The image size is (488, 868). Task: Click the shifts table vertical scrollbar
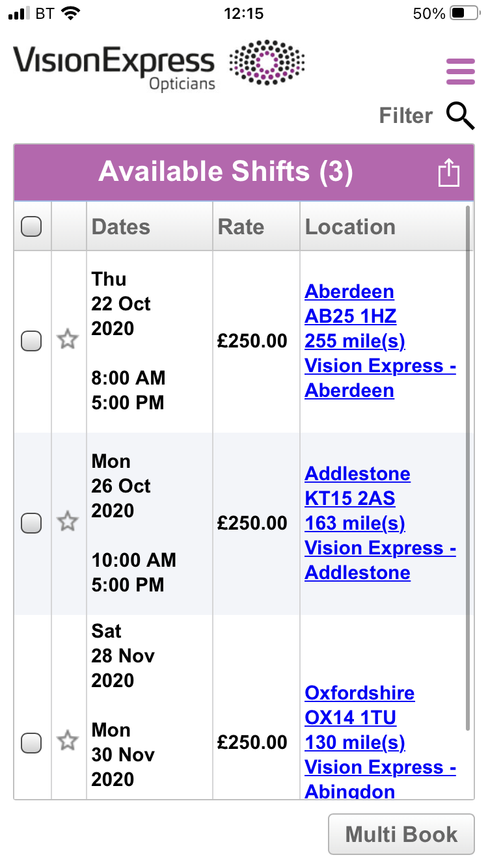[x=468, y=468]
